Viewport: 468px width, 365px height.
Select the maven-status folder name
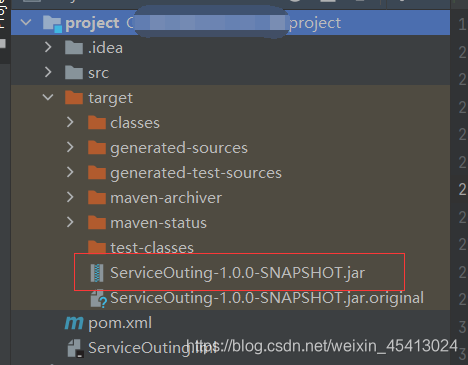[159, 223]
